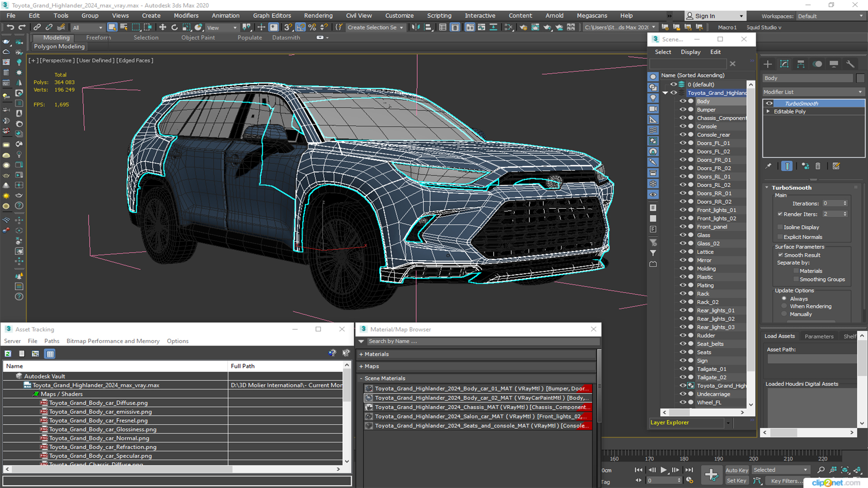The image size is (868, 488).
Task: Switch to the Freeform ribbon tab
Action: click(x=98, y=38)
